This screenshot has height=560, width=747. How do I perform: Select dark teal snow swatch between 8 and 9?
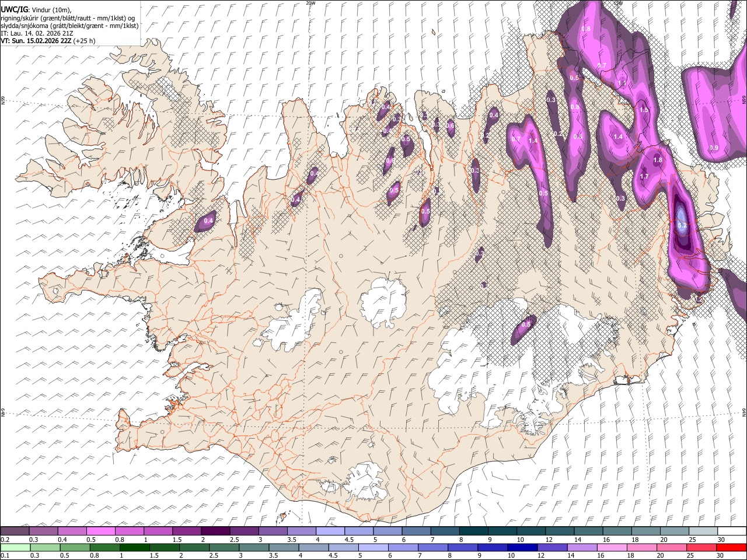coord(473,531)
